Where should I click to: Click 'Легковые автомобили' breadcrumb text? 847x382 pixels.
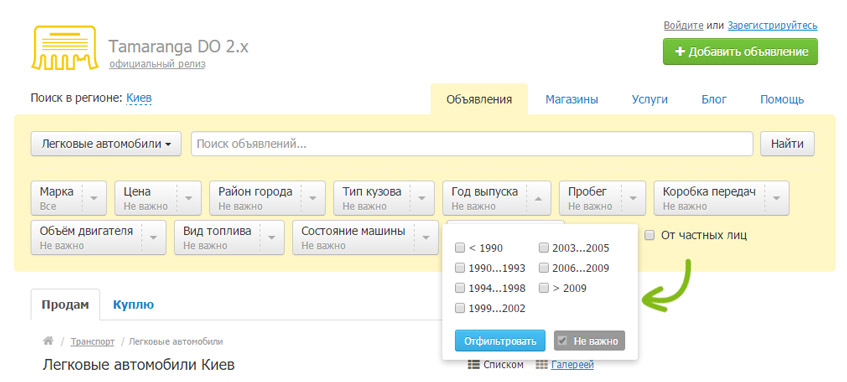176,341
